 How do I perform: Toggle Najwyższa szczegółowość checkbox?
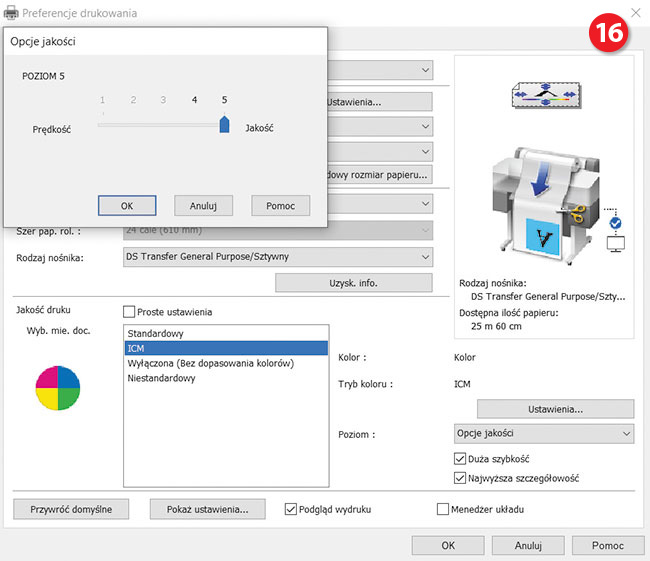tap(461, 478)
